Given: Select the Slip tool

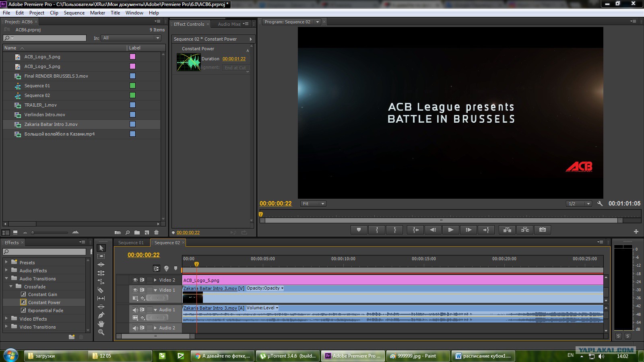Looking at the screenshot, I should click(x=101, y=298).
